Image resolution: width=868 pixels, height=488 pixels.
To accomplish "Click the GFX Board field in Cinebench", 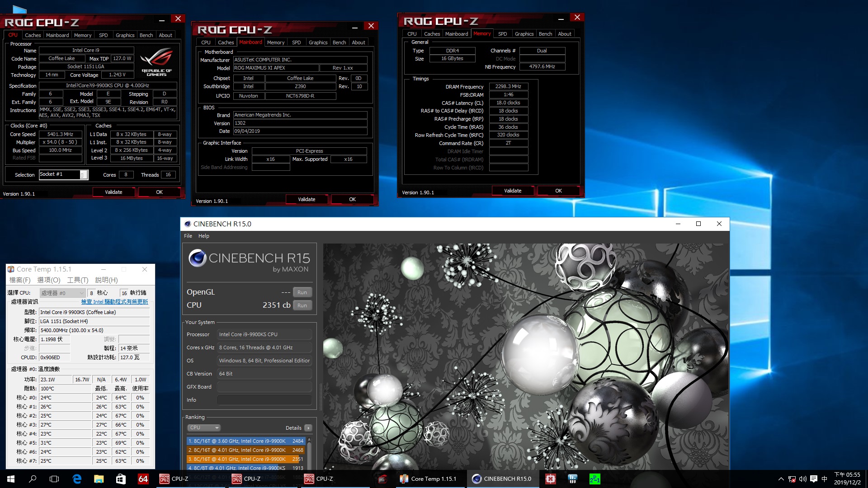I will point(264,387).
